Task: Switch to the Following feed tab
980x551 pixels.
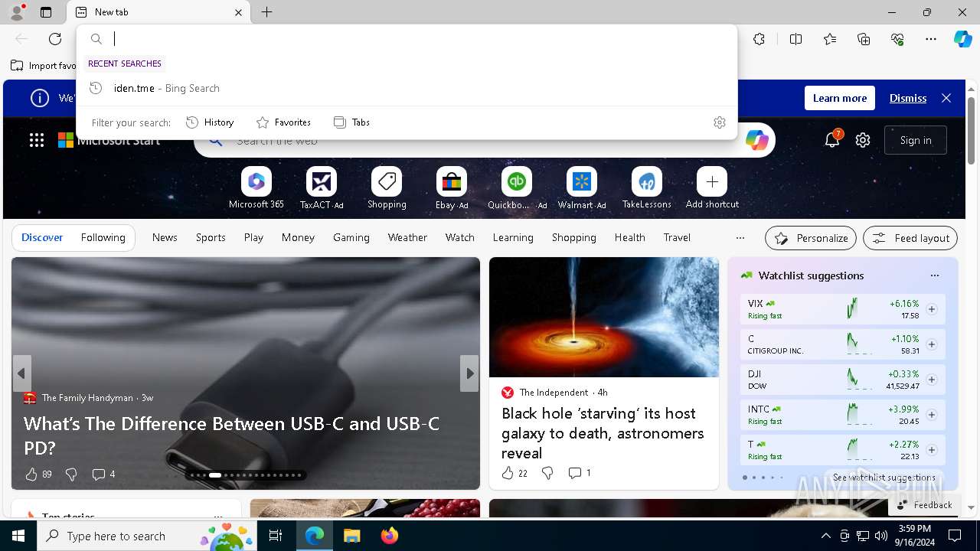Action: pyautogui.click(x=103, y=237)
